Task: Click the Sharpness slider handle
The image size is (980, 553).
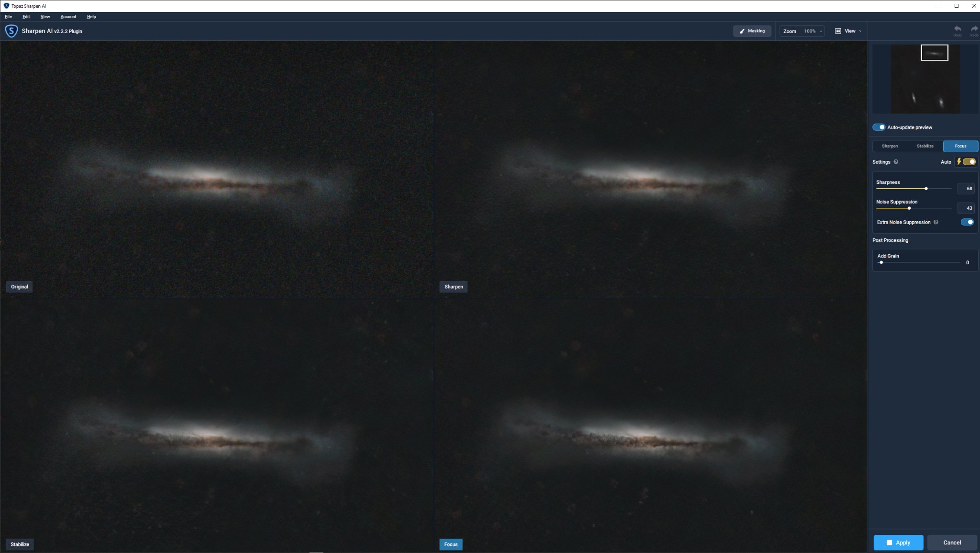Action: pos(926,189)
